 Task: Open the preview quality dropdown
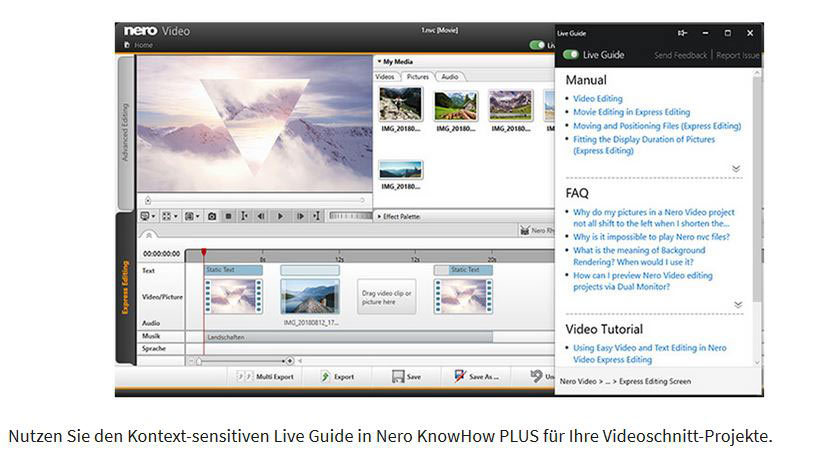coord(192,216)
